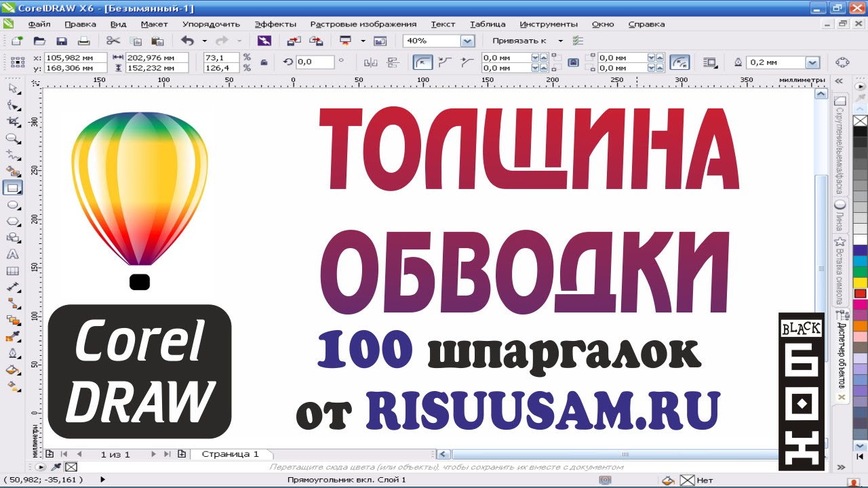
Task: Create a new document
Action: [17, 41]
